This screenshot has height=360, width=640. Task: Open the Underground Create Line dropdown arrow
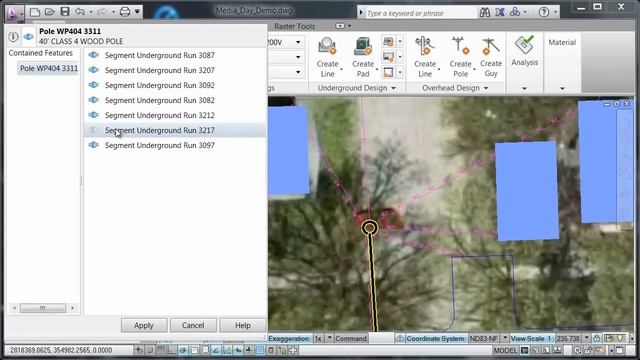[x=342, y=69]
